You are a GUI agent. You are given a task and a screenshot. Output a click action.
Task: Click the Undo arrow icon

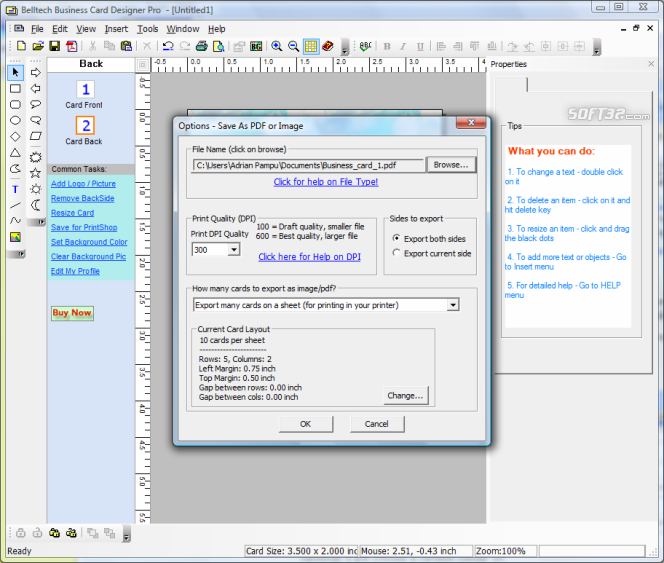pos(168,46)
